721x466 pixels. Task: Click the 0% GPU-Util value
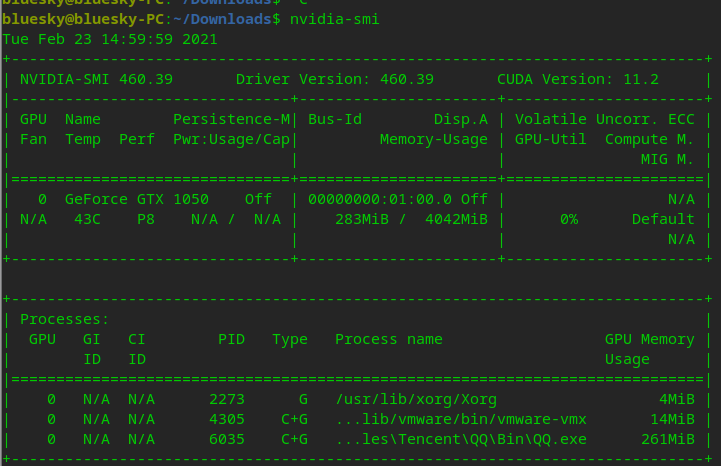coord(568,219)
